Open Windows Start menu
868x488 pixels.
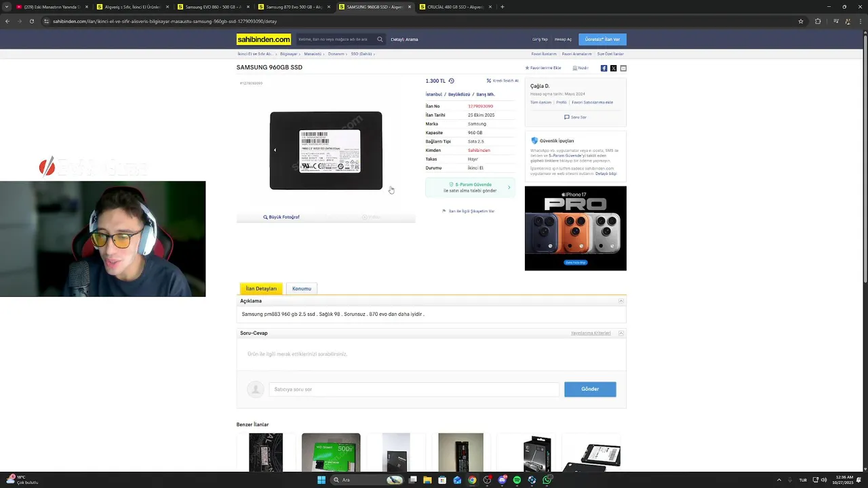coord(321,480)
